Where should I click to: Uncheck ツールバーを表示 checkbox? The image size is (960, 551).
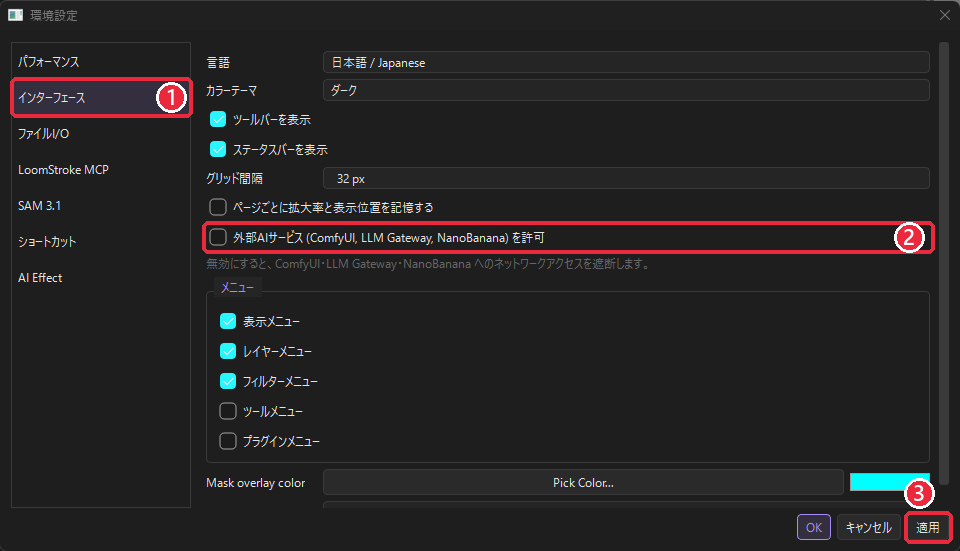coord(218,119)
